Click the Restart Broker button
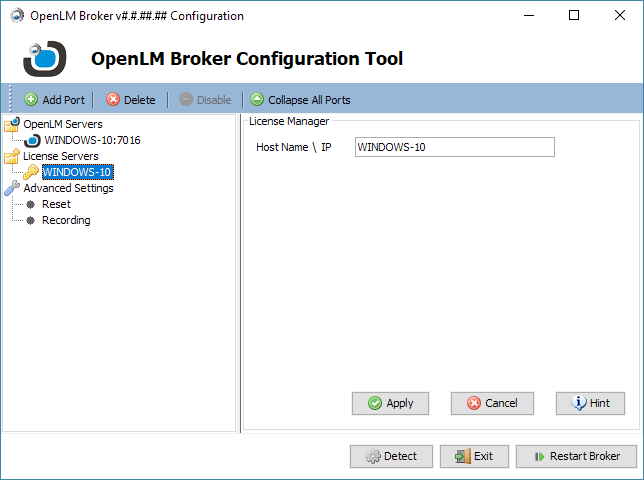644x480 pixels. (576, 456)
